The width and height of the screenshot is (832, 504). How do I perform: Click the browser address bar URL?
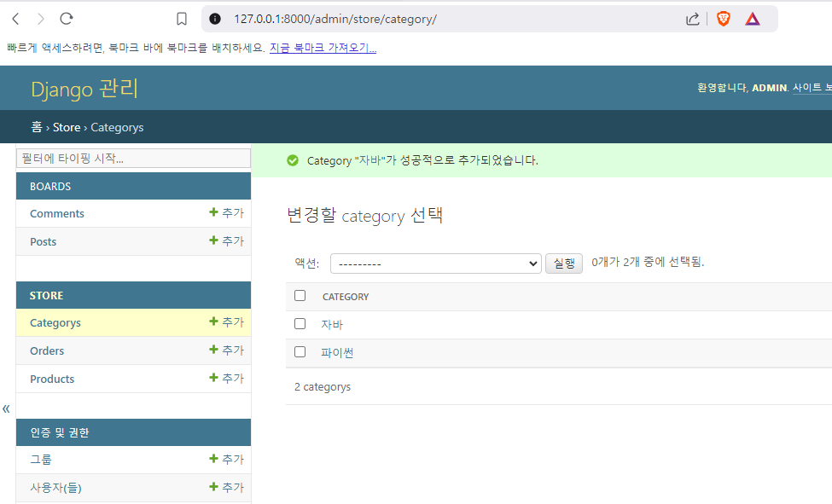[x=335, y=19]
